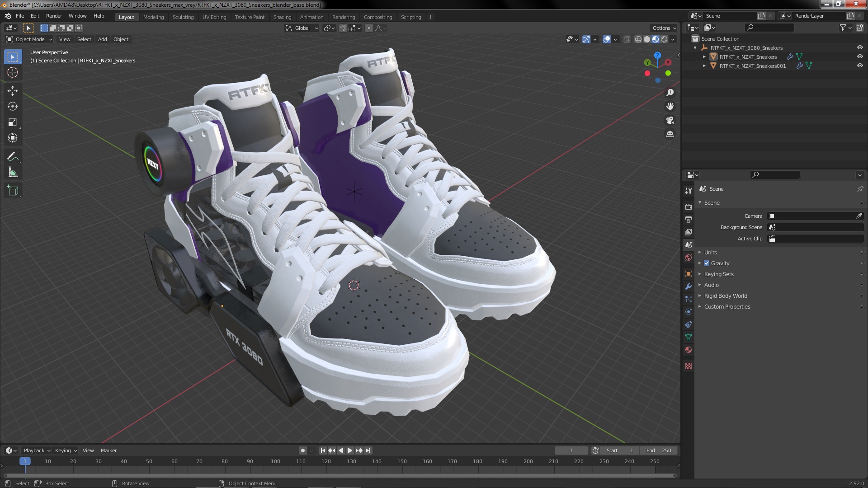Open the Particles properties tab

pyautogui.click(x=689, y=299)
